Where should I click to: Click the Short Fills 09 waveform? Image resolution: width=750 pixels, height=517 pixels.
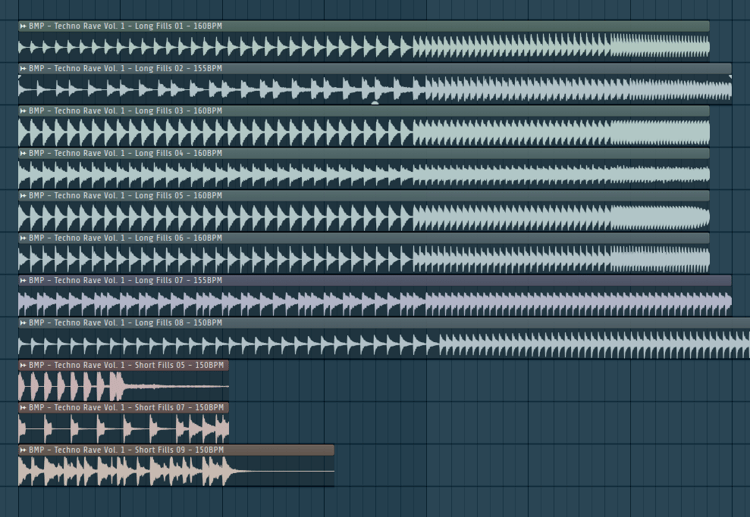pyautogui.click(x=176, y=471)
